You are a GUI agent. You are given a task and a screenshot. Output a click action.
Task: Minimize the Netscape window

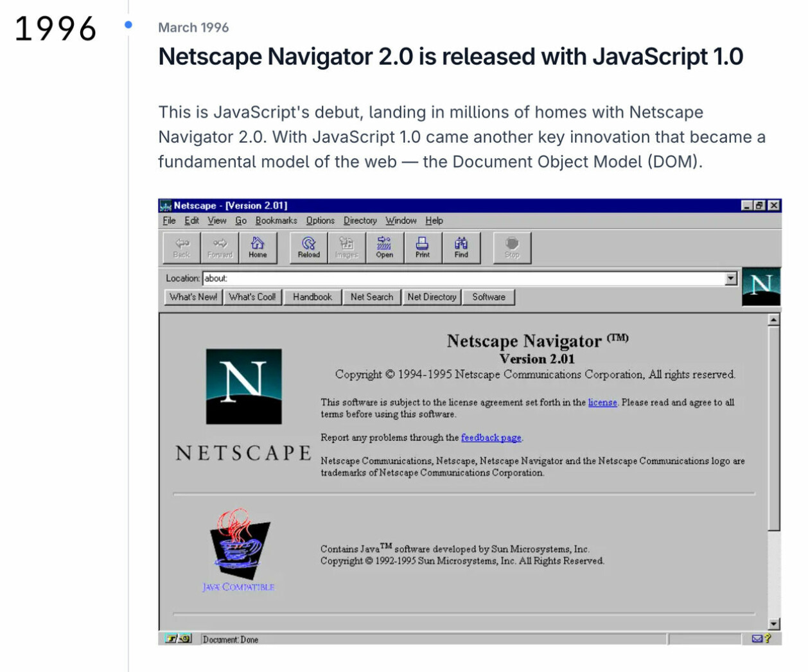(746, 206)
